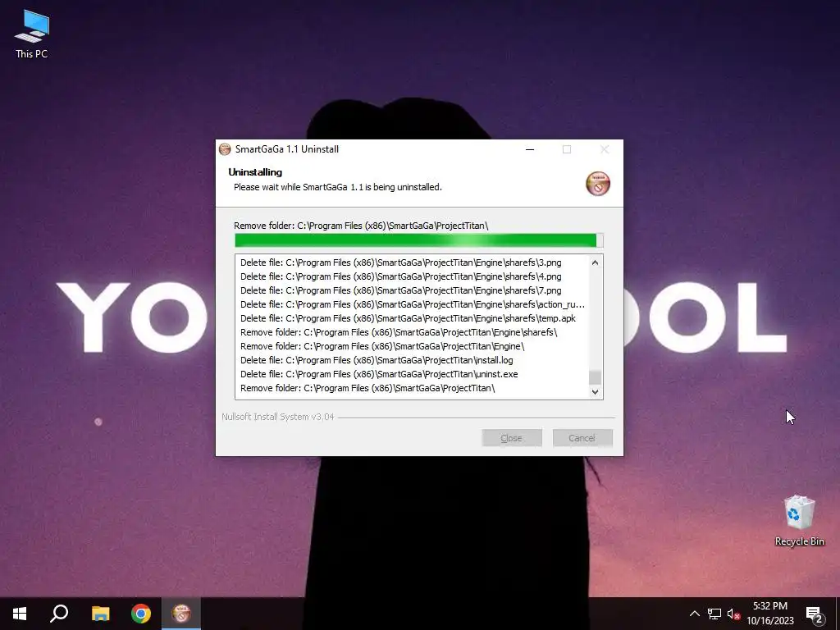Click the uninstaller logo in header

598,184
